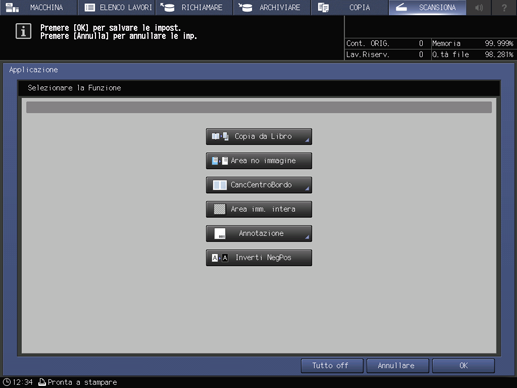Viewport: 517px width, 388px height.
Task: Switch to the COPIA tab
Action: click(349, 7)
